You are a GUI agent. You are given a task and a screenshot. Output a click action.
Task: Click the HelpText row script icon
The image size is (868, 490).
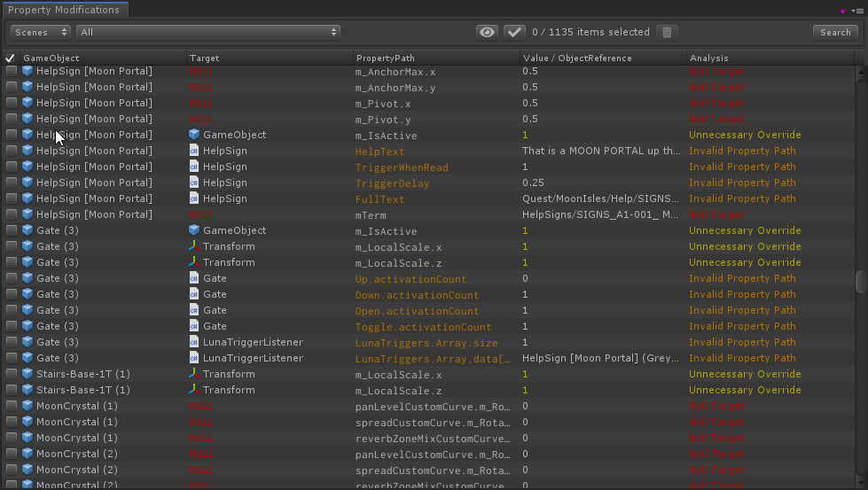click(x=194, y=151)
